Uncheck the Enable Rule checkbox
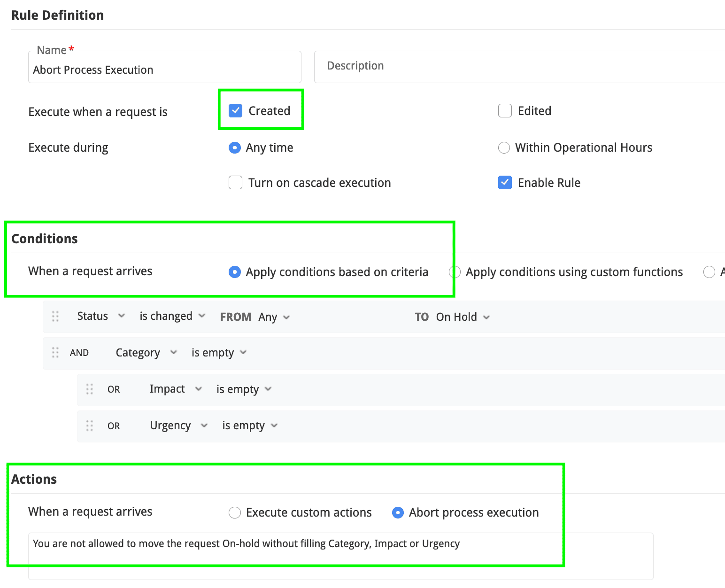 point(505,183)
